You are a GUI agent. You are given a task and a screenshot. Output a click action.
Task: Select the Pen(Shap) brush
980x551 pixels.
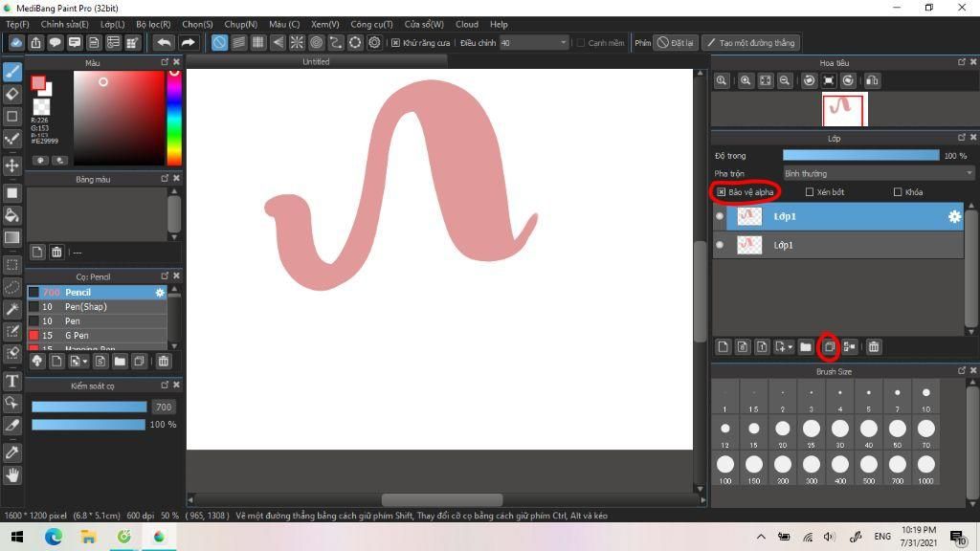97,307
